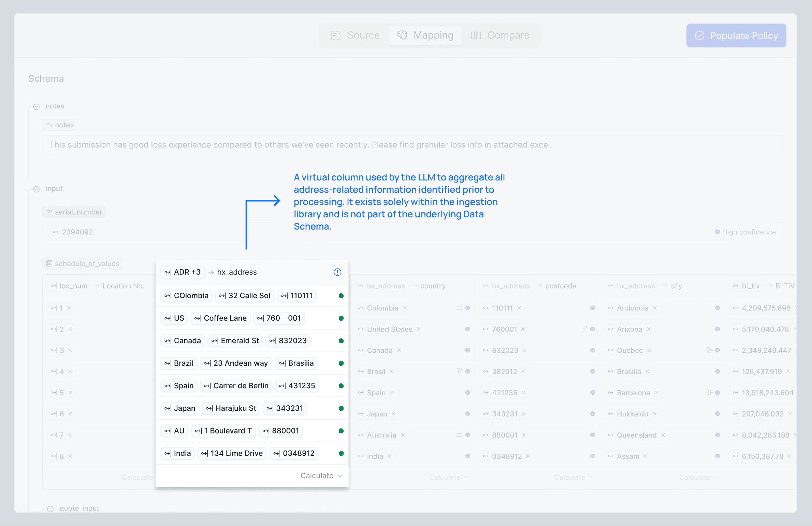
Task: Click transform icon in Australia row
Action: pos(459,435)
